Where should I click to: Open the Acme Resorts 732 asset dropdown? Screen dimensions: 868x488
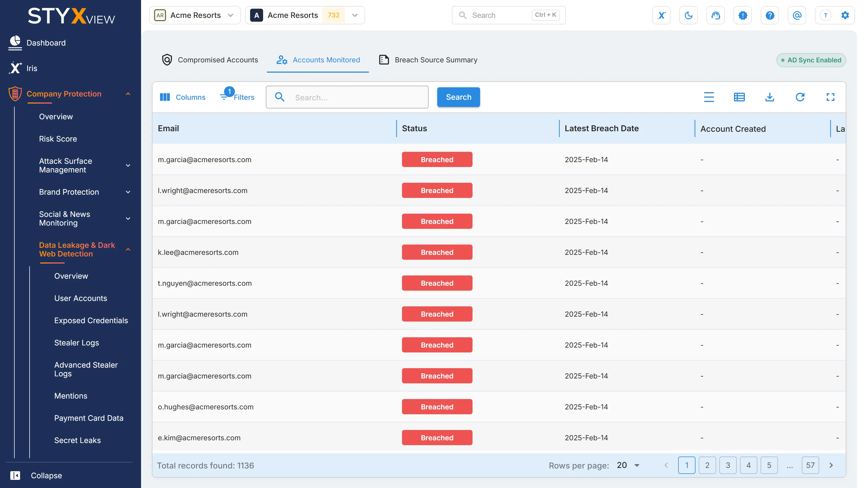[x=305, y=15]
